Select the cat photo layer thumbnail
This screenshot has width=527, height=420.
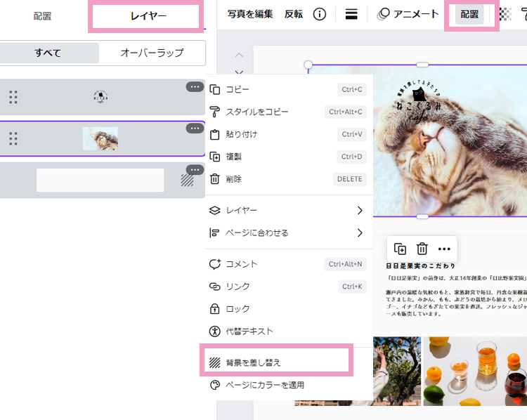pyautogui.click(x=100, y=138)
